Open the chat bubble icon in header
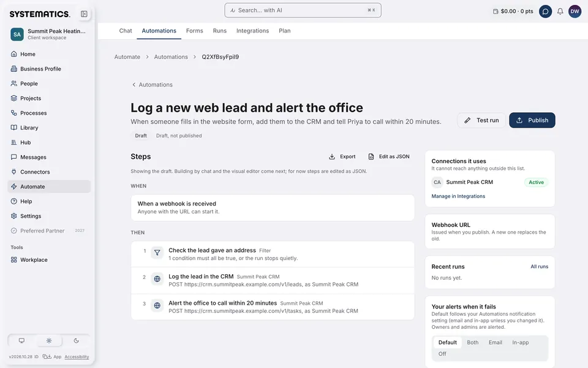Screen dimensions: 588x368 click(545, 11)
